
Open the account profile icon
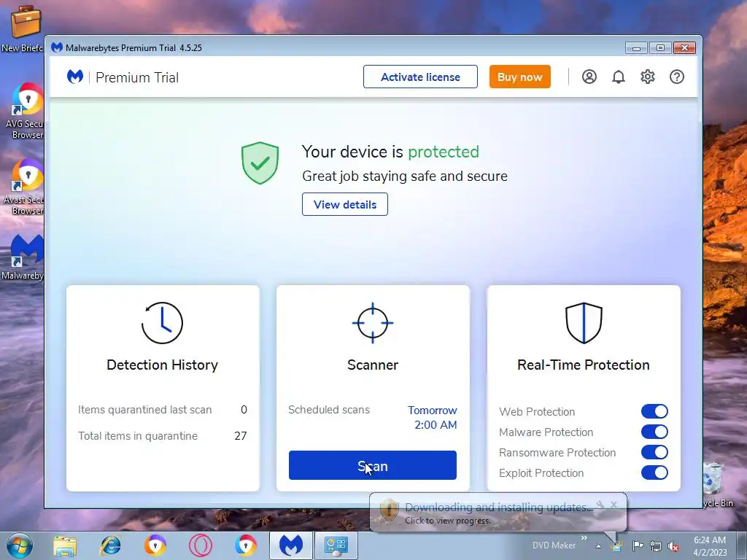pos(589,77)
